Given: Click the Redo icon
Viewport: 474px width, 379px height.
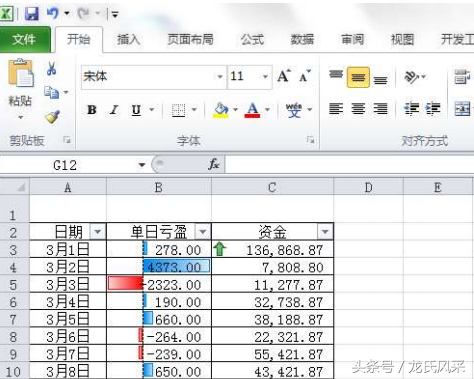Looking at the screenshot, I should tap(83, 13).
